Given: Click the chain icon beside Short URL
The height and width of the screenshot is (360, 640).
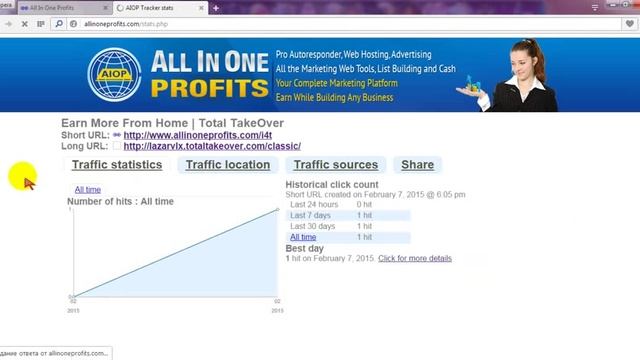Looking at the screenshot, I should point(117,135).
